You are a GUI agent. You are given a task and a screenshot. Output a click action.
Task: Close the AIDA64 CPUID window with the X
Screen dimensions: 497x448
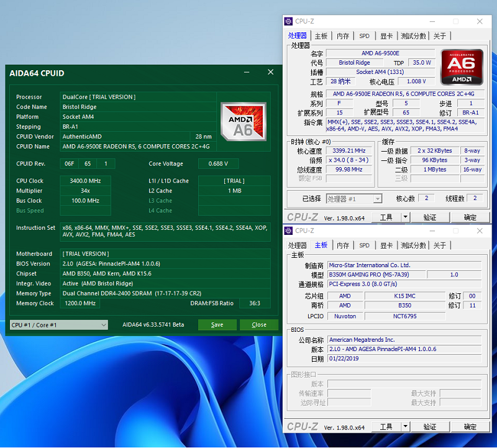270,73
